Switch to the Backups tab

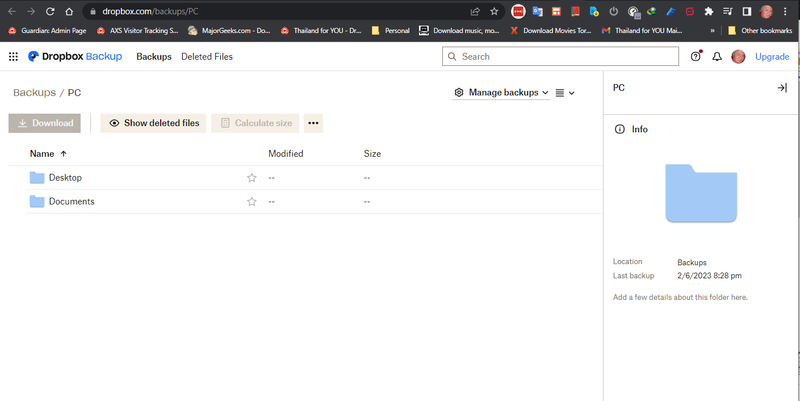154,57
